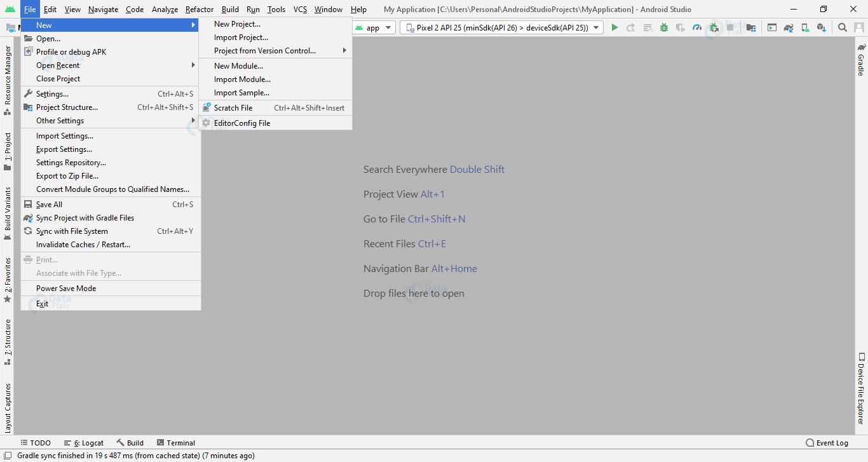
Task: Toggle tool window buttons in status bar corner
Action: click(x=7, y=456)
